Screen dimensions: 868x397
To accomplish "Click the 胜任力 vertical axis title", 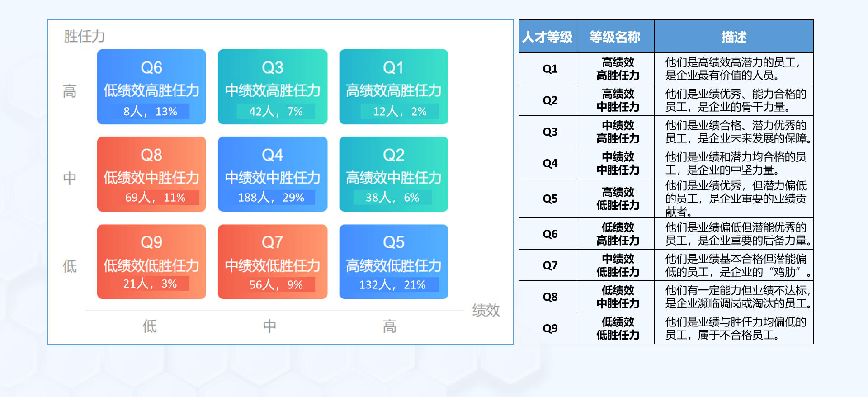I will 85,36.
